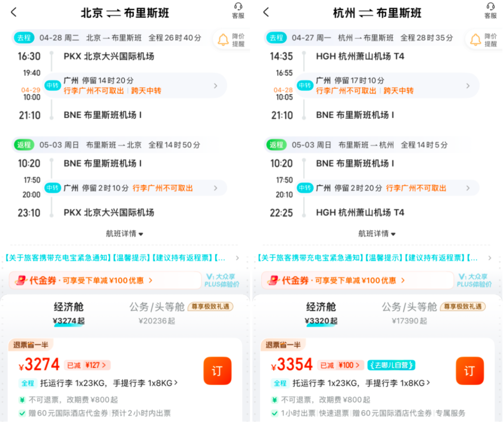504x422 pixels.
Task: Go back from the 北京 ⇌ 布里斯班 page
Action: coord(14,12)
